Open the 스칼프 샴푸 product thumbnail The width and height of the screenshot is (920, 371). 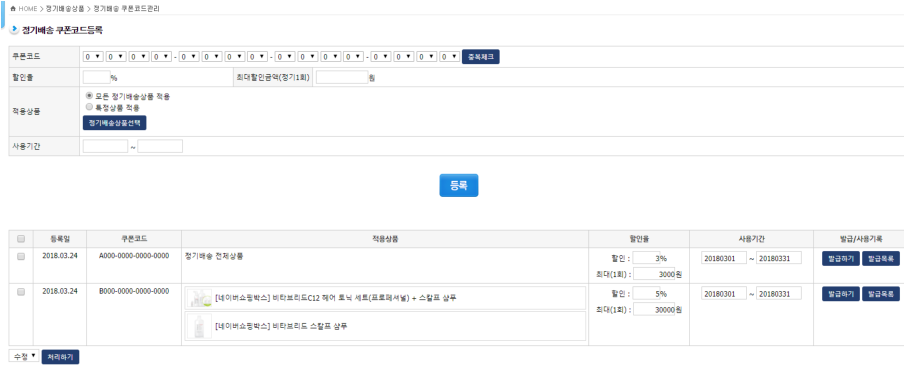click(x=198, y=326)
